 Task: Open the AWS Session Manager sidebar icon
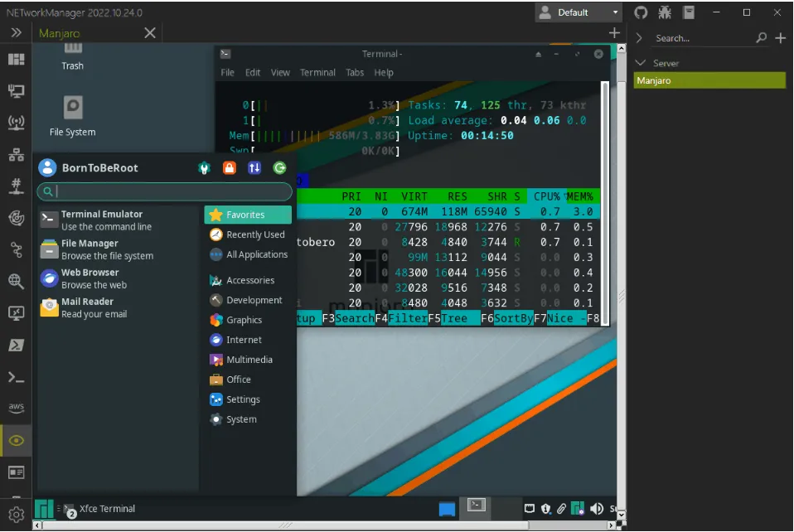tap(17, 408)
